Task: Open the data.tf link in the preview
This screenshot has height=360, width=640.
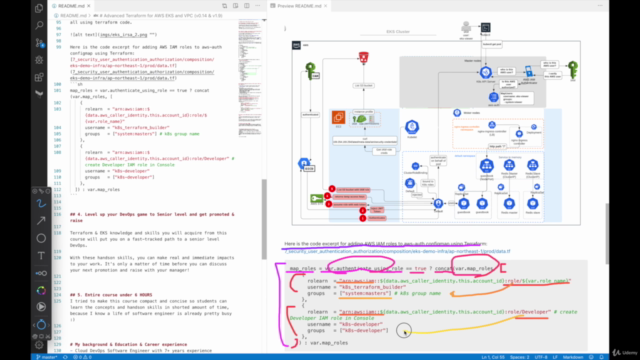Action: [x=397, y=251]
